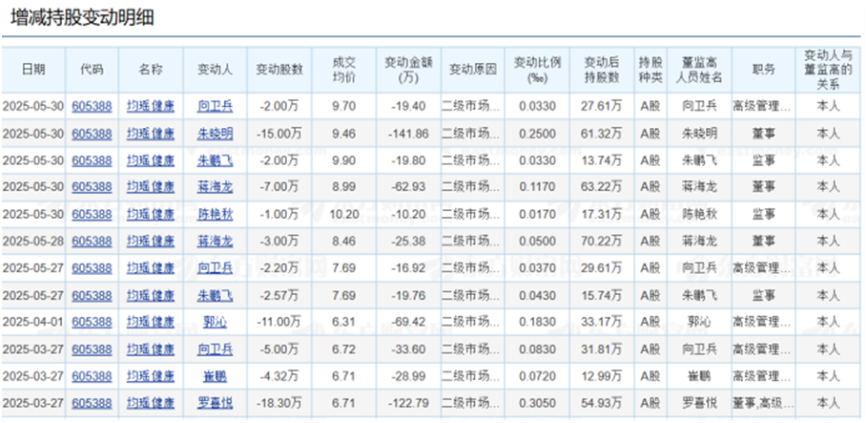Image resolution: width=868 pixels, height=423 pixels.
Task: Select the 0.1170 ratio cell
Action: coord(537,187)
